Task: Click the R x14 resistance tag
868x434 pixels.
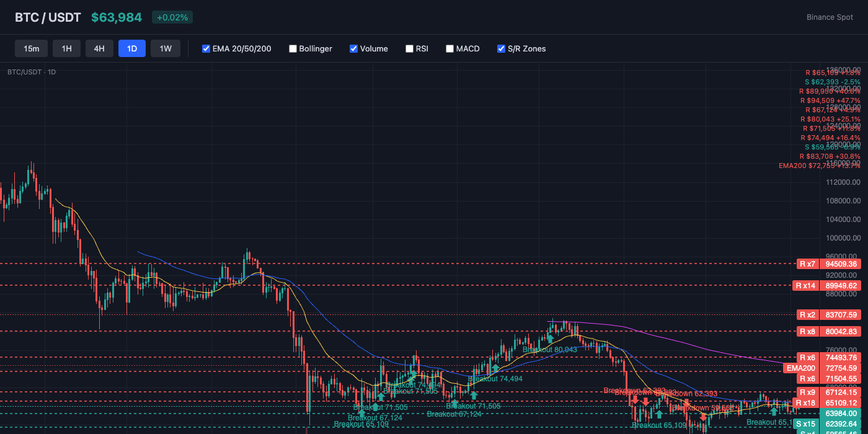Action: pyautogui.click(x=805, y=286)
